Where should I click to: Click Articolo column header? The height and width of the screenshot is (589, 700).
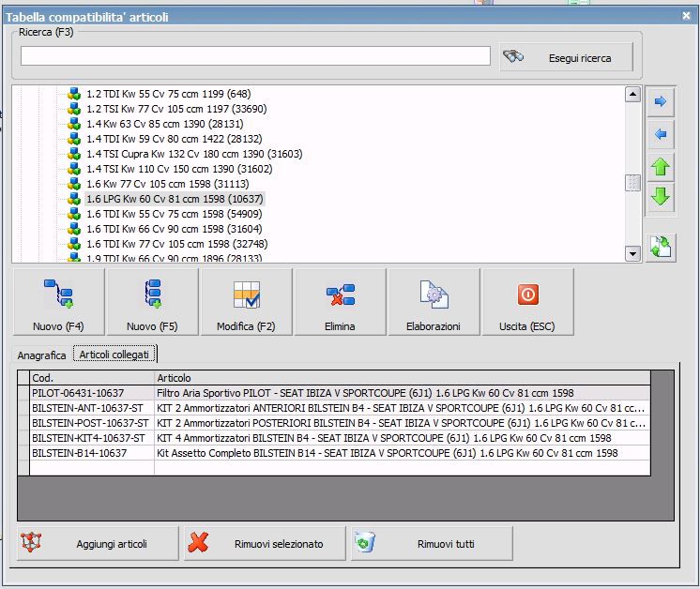[403, 378]
